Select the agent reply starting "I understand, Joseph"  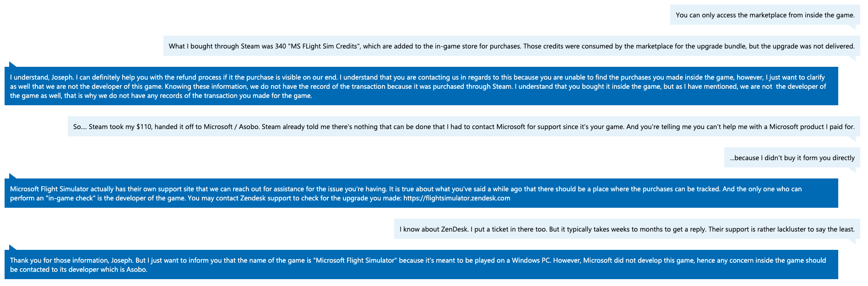421,86
